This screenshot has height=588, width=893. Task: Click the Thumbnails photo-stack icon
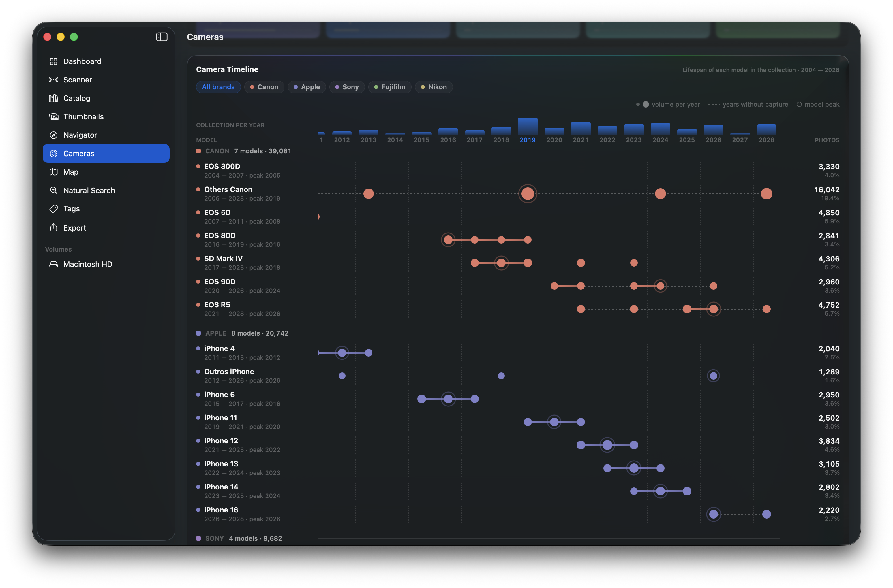click(x=54, y=117)
